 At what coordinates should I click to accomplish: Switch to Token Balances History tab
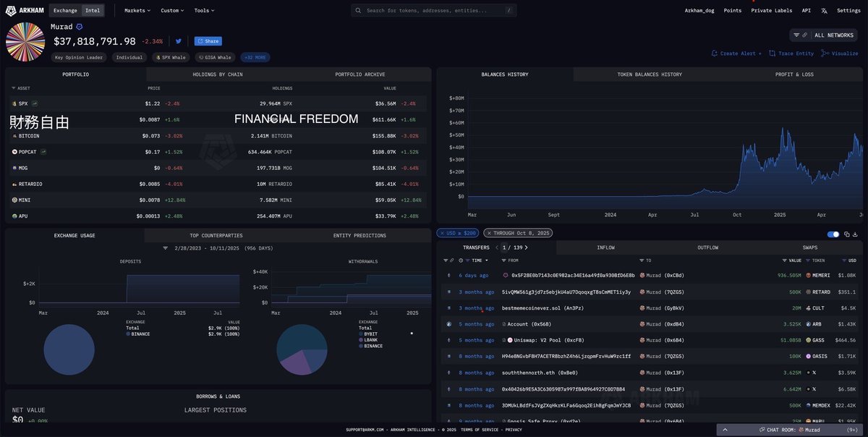(x=649, y=75)
